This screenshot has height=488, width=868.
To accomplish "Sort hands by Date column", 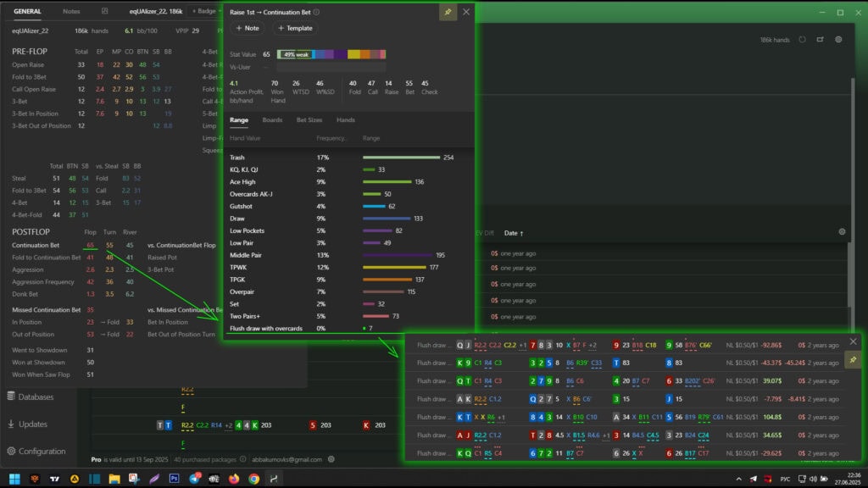I will [514, 232].
